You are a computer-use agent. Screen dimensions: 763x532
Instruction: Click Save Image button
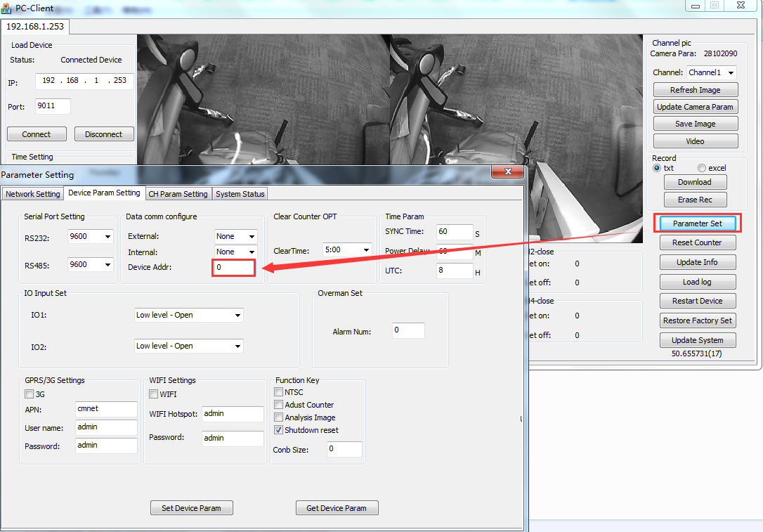coord(696,124)
